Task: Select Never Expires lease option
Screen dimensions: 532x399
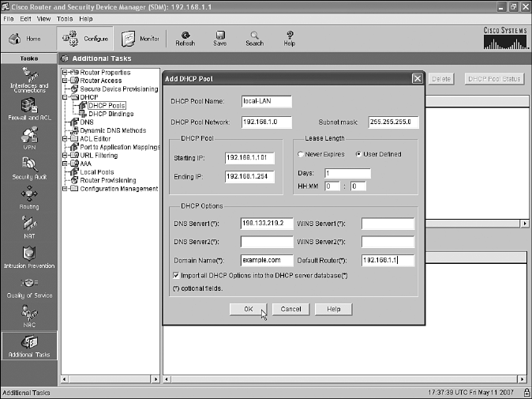Action: click(300, 154)
